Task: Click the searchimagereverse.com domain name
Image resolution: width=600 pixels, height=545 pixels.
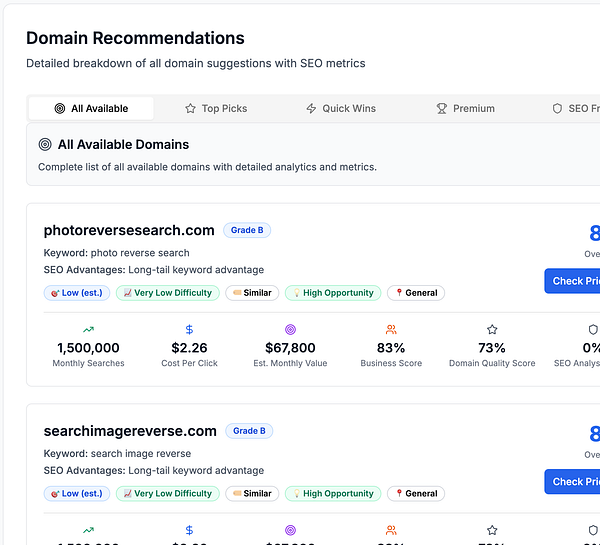Action: coord(130,431)
